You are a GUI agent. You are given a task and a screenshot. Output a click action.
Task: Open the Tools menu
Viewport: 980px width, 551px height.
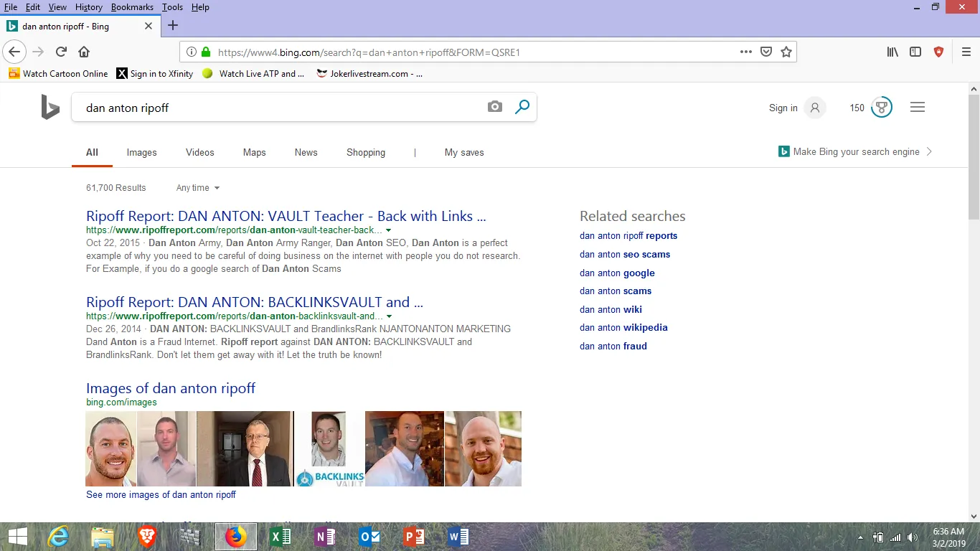point(172,7)
